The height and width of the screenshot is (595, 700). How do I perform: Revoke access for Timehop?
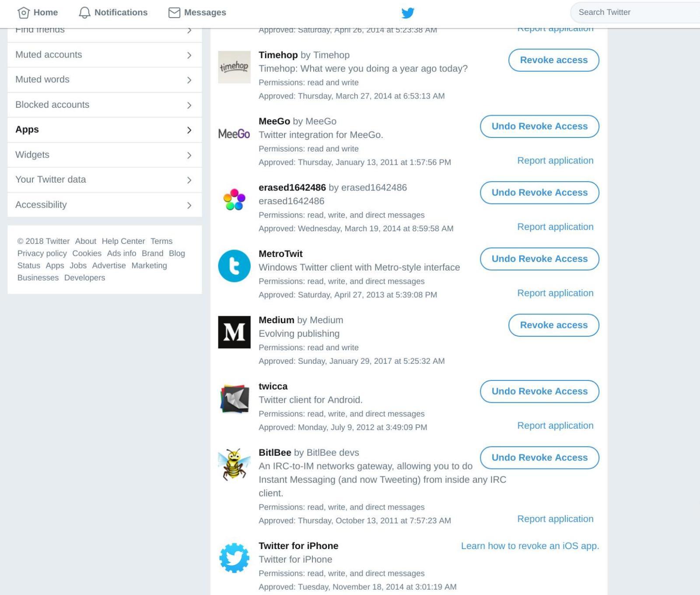(x=553, y=60)
